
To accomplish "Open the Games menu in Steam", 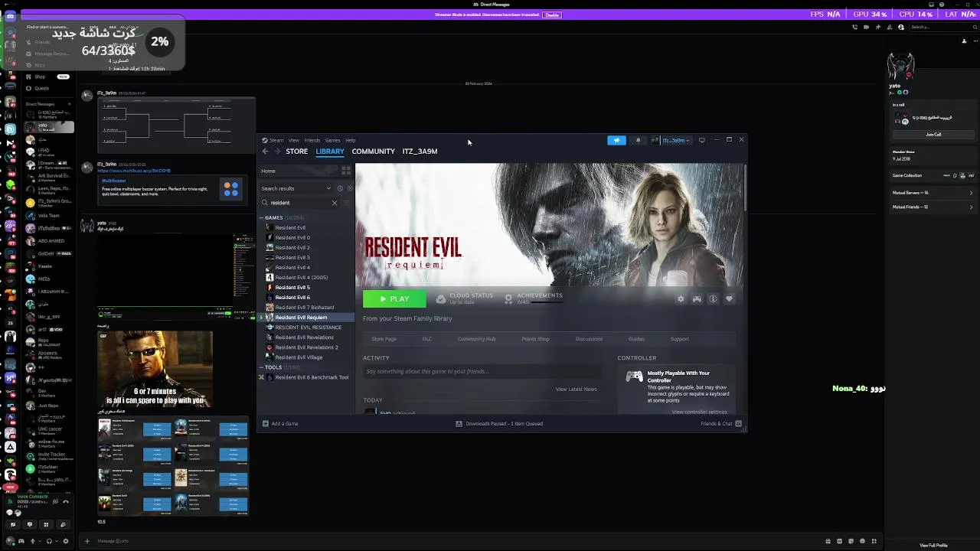I will pos(332,140).
